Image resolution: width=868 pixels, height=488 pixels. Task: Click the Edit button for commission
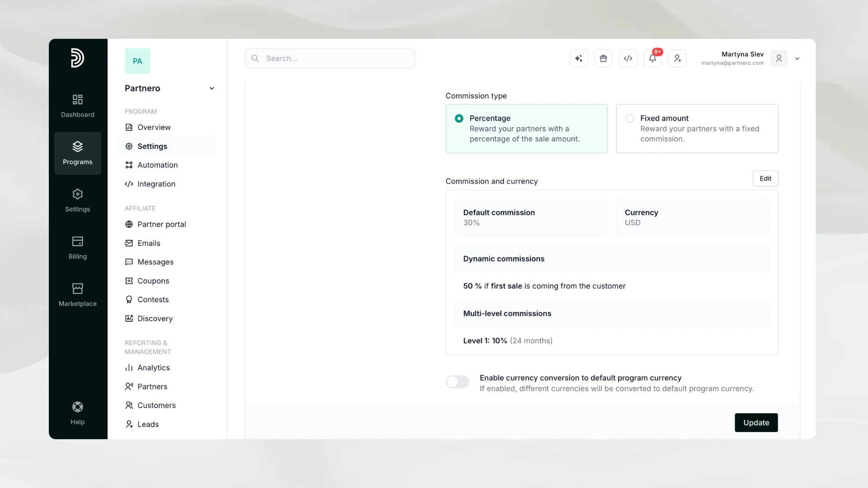tap(765, 178)
